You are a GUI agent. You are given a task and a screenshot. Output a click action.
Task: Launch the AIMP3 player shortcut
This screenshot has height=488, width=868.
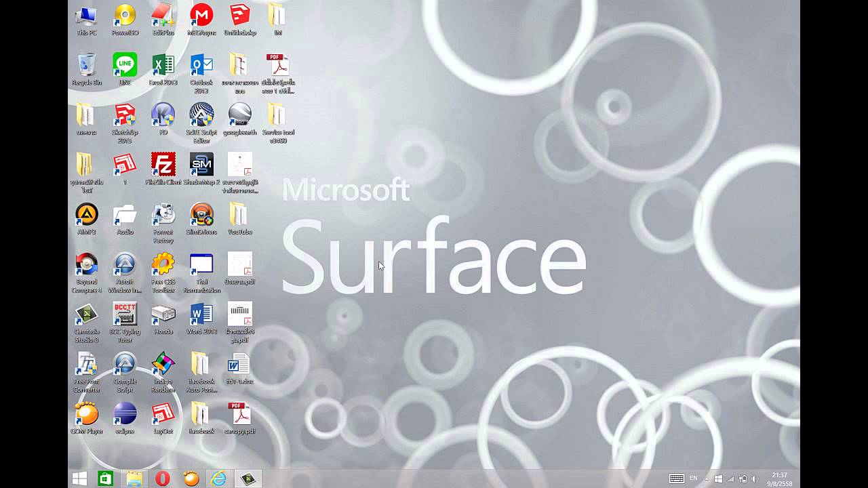(86, 218)
